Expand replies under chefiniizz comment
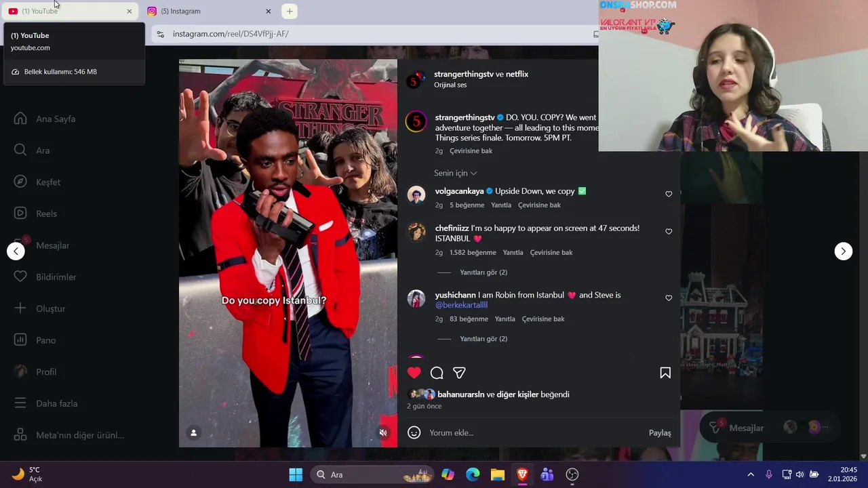The image size is (868, 488). [484, 272]
